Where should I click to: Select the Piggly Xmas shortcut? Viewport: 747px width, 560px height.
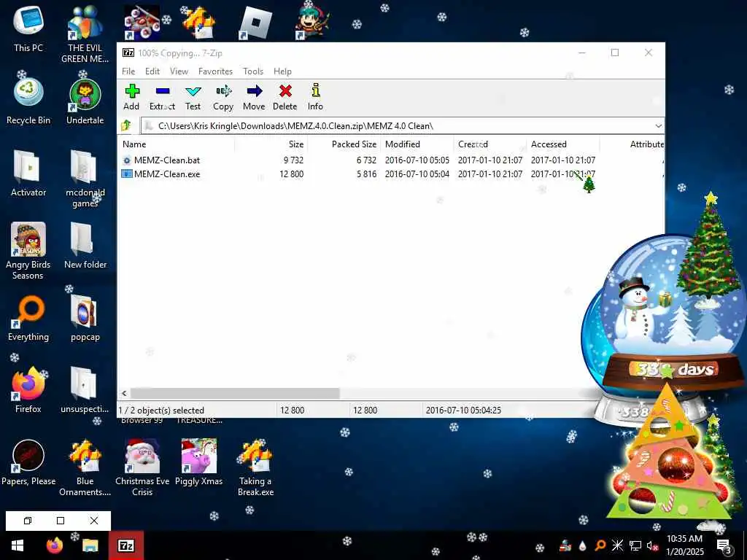coord(198,462)
